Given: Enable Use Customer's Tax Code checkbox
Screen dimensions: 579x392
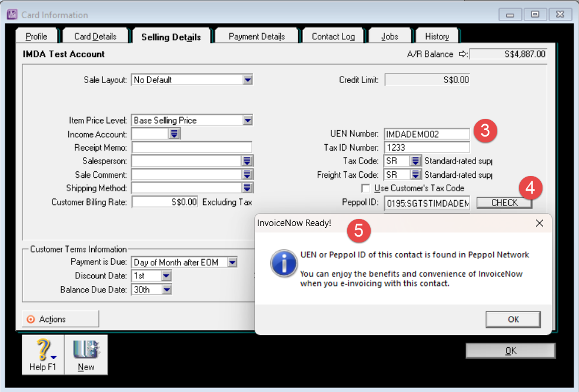Looking at the screenshot, I should (365, 188).
